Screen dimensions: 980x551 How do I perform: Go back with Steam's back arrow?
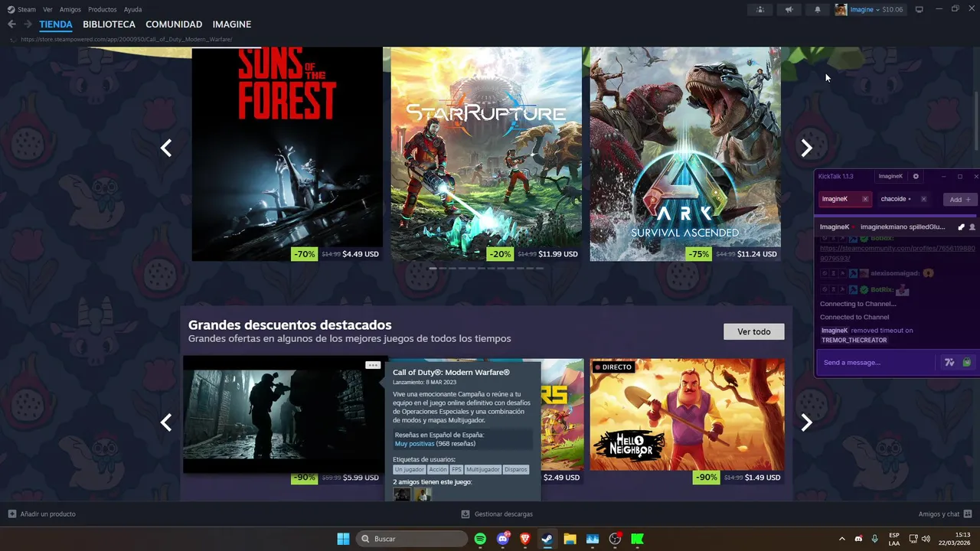pos(11,24)
